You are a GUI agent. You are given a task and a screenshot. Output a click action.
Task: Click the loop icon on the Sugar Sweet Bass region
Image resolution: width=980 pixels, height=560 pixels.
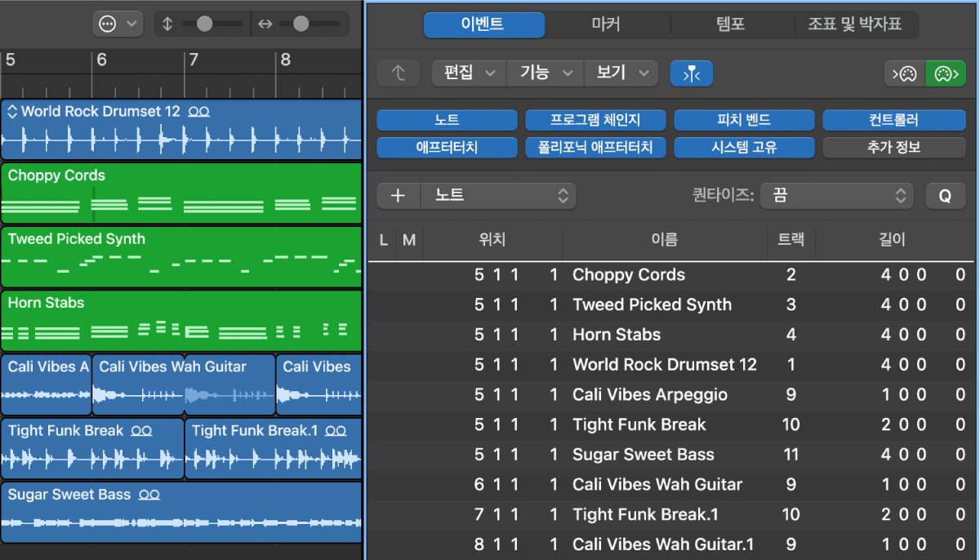149,495
